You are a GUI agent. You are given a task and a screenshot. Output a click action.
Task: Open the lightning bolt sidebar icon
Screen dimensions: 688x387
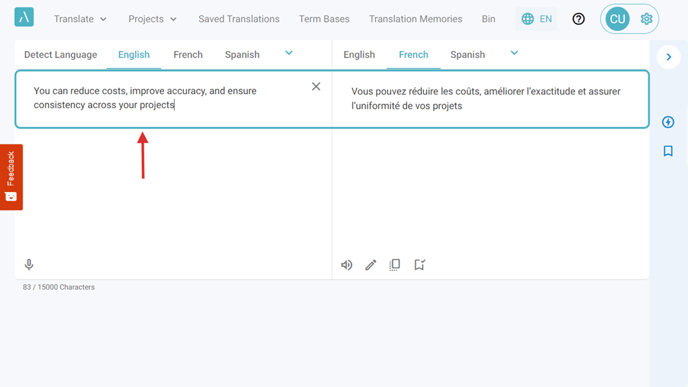(668, 122)
